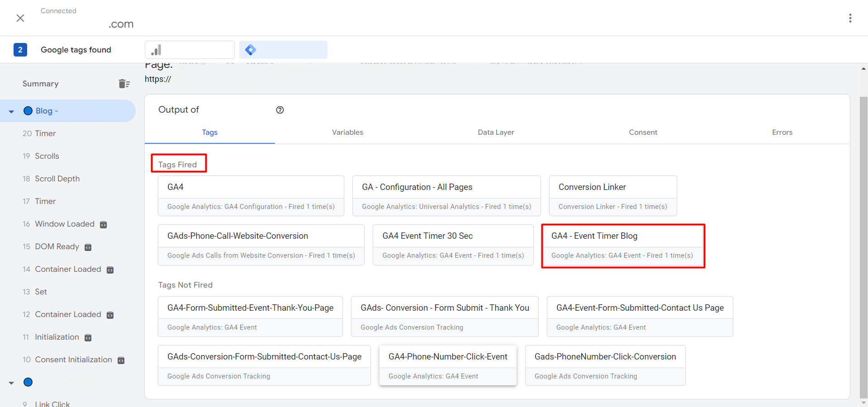Show the Errors tab
The width and height of the screenshot is (868, 407).
click(x=782, y=133)
